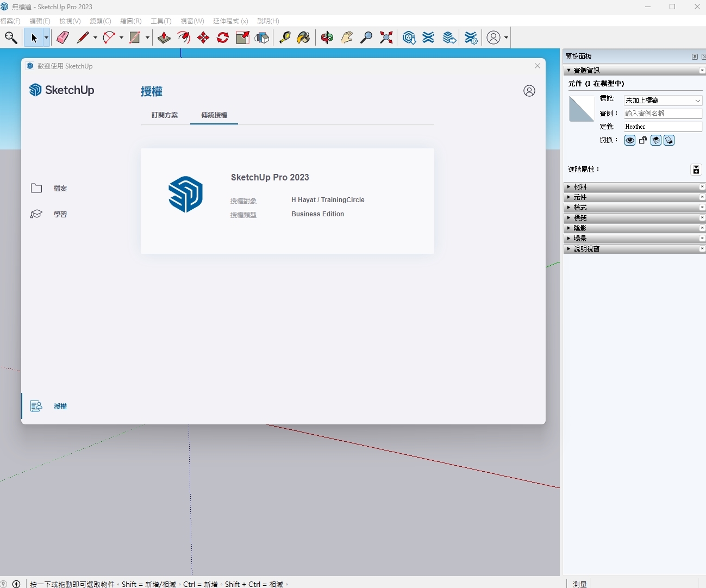The height and width of the screenshot is (588, 706).
Task: Pick the Tape Measure tool
Action: click(x=284, y=37)
